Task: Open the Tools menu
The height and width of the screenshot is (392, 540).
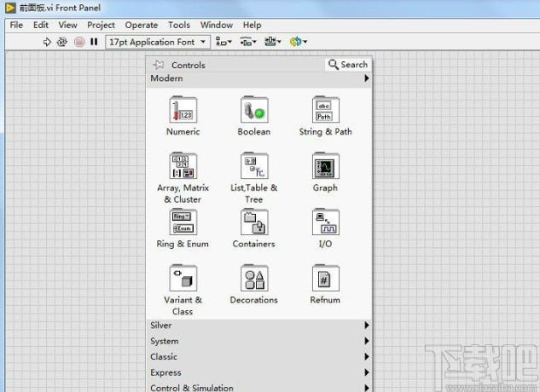Action: click(x=179, y=25)
